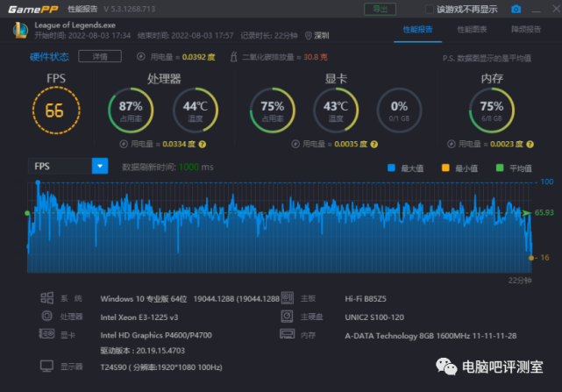Viewport: 562px width, 392px height.
Task: Click the location pin icon next to 深圳
Action: click(x=308, y=35)
